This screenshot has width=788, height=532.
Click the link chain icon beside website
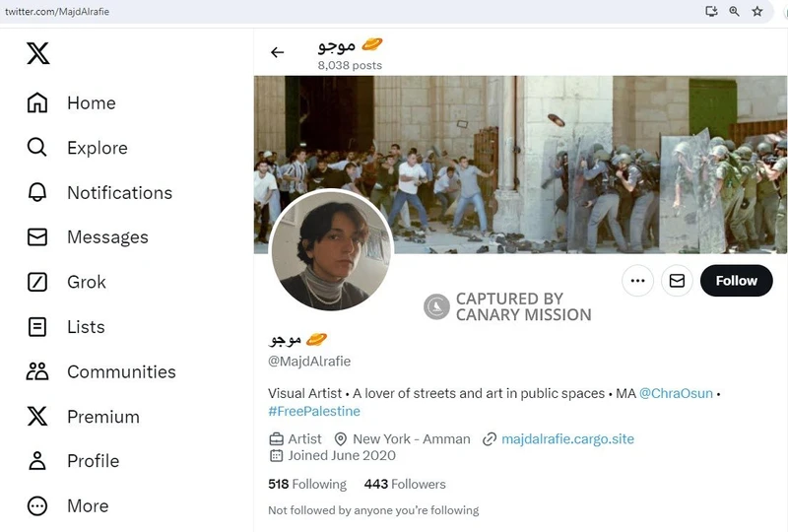[489, 439]
